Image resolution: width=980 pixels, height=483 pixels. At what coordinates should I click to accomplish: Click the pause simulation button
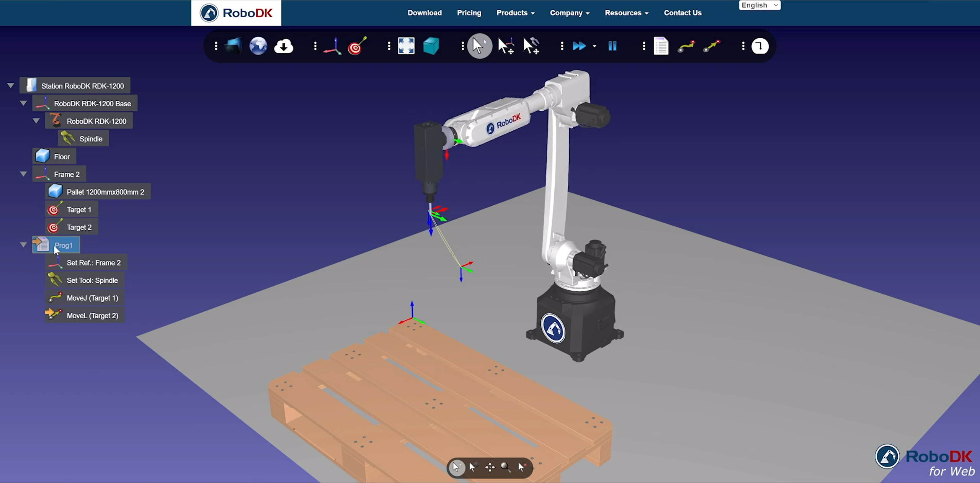coord(612,46)
